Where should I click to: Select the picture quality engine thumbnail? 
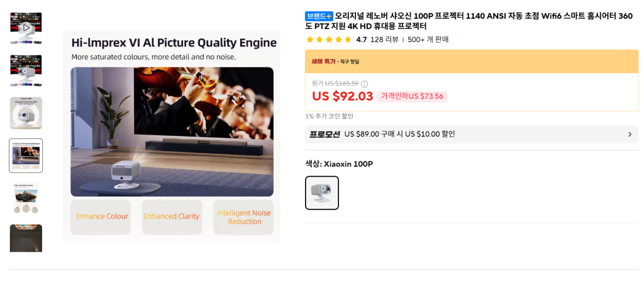pos(26,155)
